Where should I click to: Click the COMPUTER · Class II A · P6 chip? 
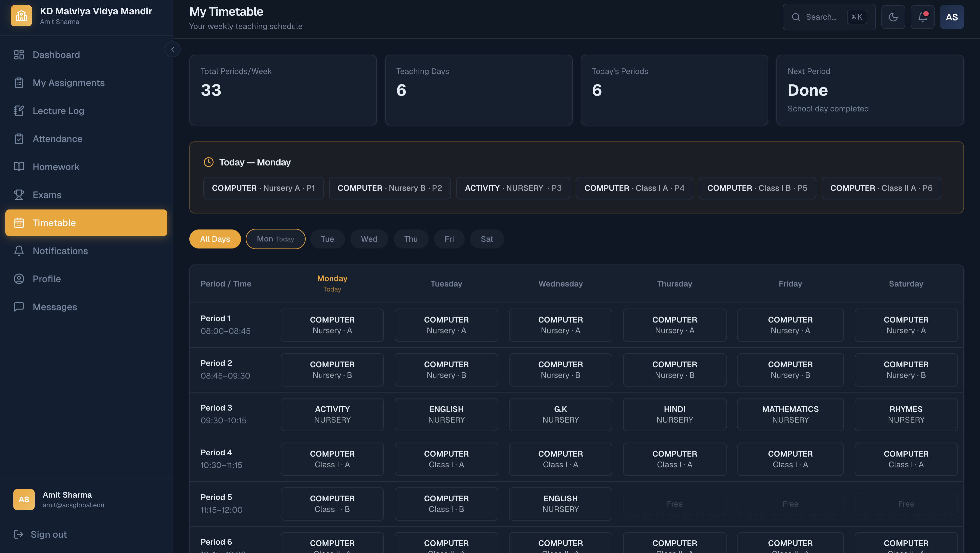pyautogui.click(x=881, y=188)
